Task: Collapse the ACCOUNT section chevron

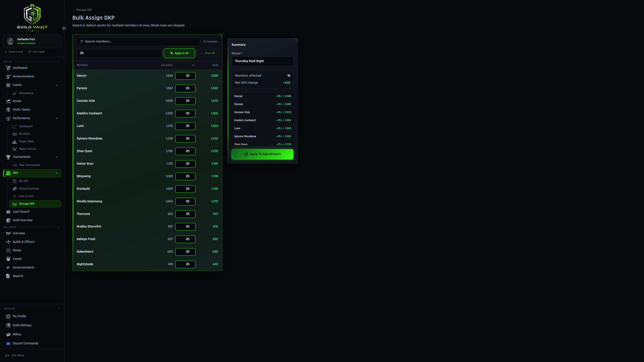Action: [x=59, y=309]
